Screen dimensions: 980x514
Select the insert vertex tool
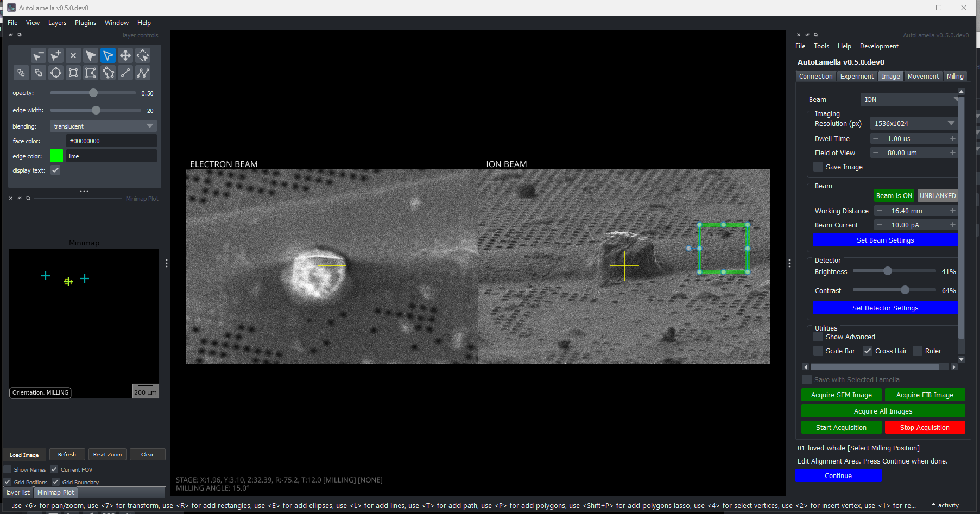tap(56, 55)
